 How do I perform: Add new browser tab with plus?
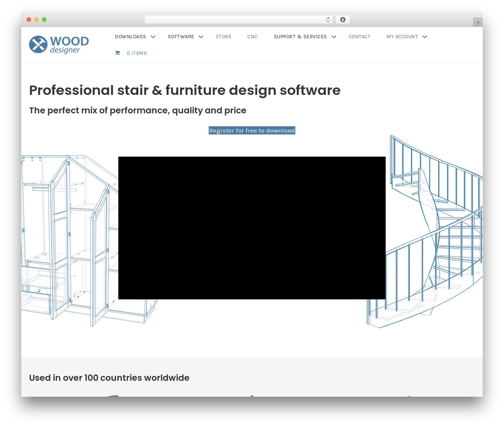pos(478,22)
